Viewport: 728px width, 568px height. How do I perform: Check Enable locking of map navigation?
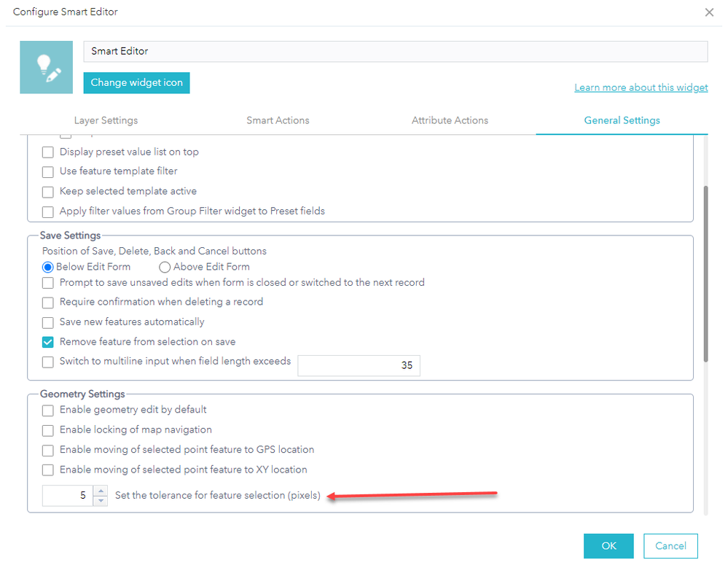48,430
